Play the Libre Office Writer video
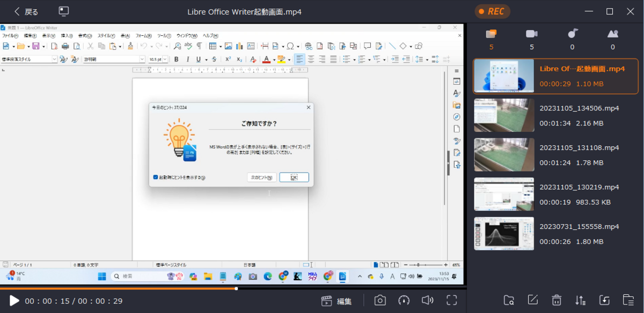Screen dimensions: 644x313 pyautogui.click(x=14, y=301)
